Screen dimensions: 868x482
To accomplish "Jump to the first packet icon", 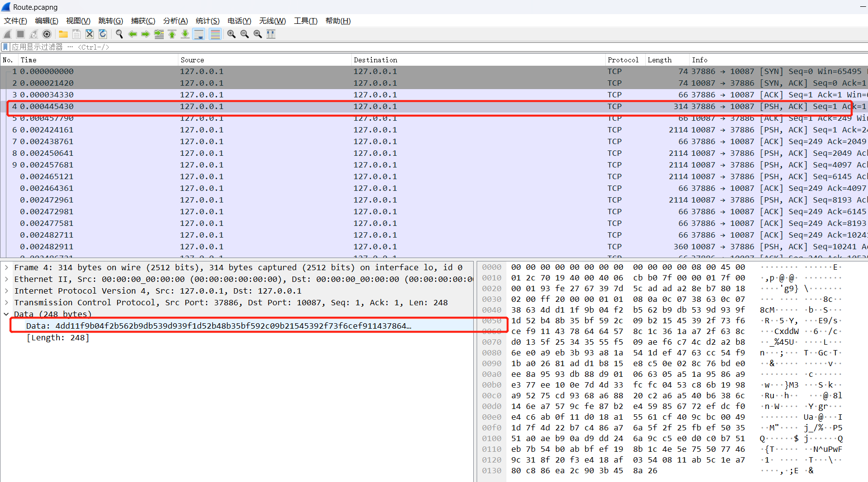I will tap(172, 34).
